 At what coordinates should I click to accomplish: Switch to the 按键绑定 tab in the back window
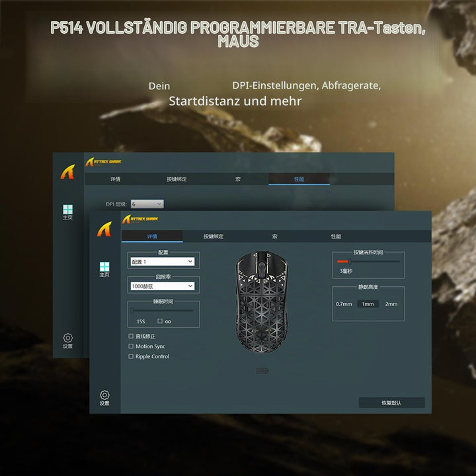tap(177, 179)
